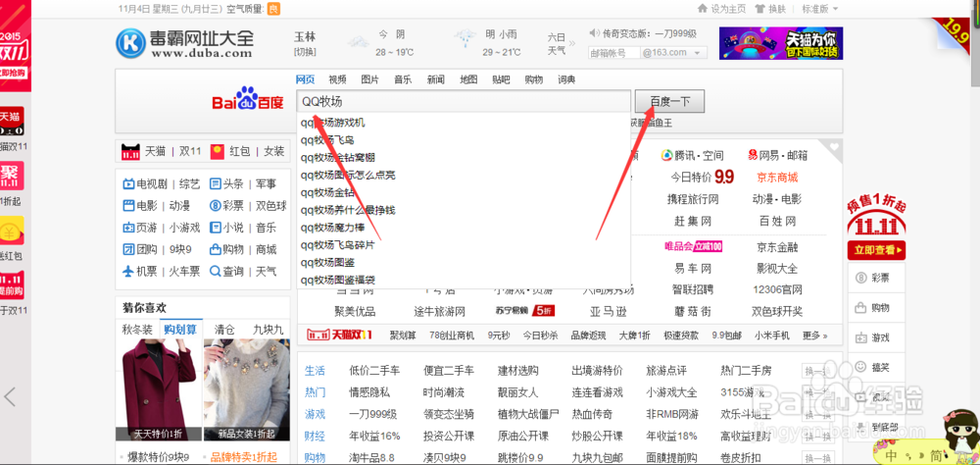Open the 携程旅行网 link
The image size is (980, 465).
coord(693,199)
